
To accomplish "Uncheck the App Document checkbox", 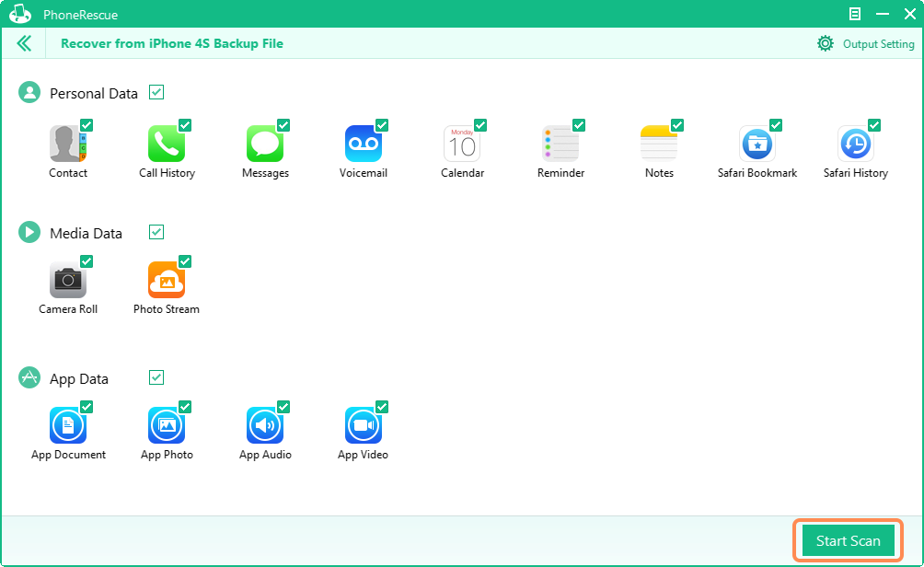I will [x=87, y=407].
